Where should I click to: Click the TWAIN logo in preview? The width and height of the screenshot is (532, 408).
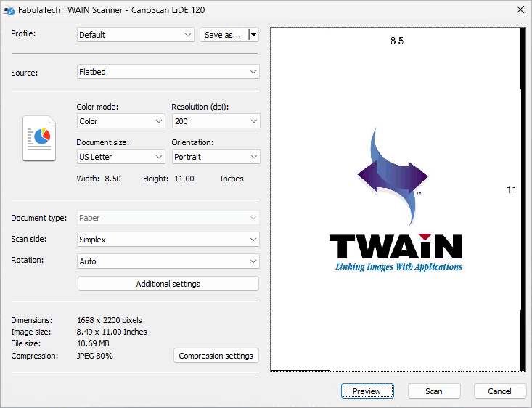pos(396,200)
